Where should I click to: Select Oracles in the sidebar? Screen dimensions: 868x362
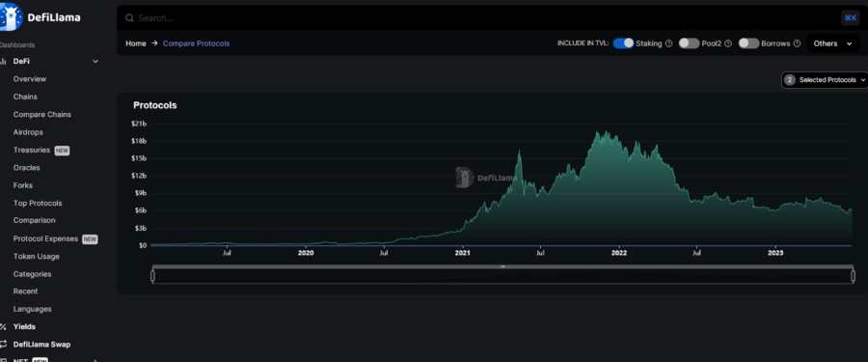pos(27,167)
